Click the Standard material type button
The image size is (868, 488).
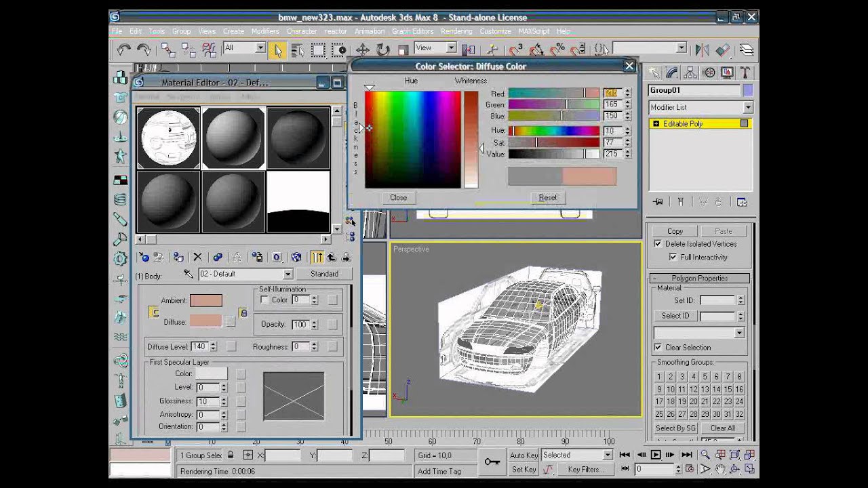(x=324, y=274)
